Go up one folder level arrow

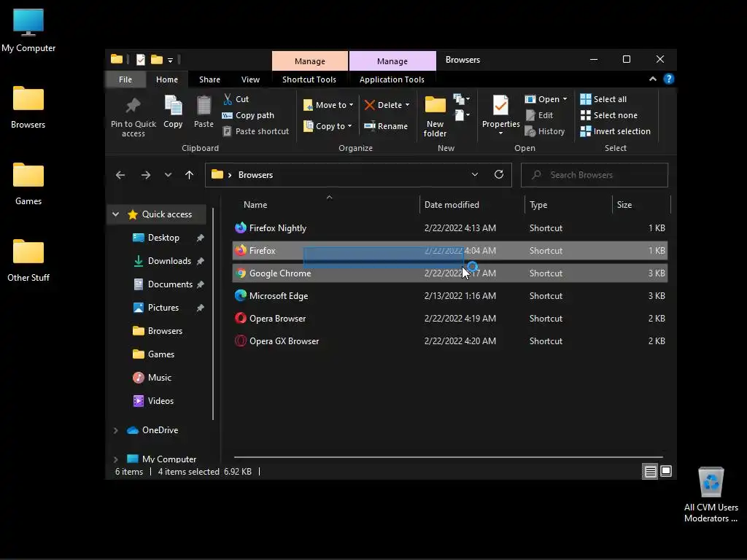[x=189, y=175]
